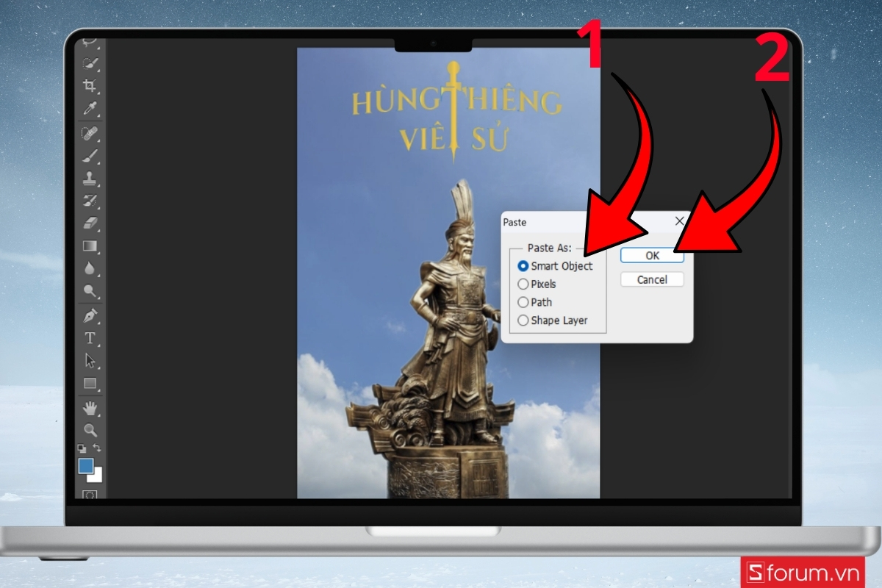
Task: Select the Type tool
Action: tap(90, 338)
